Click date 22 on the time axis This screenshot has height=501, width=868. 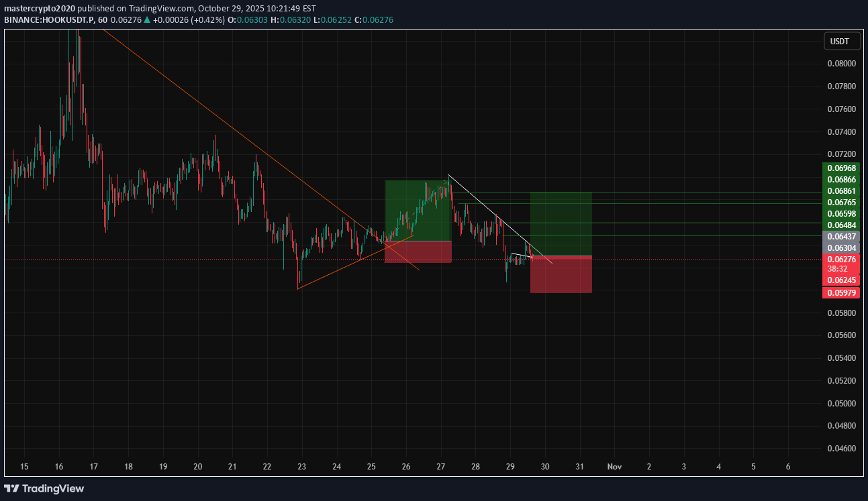point(267,466)
